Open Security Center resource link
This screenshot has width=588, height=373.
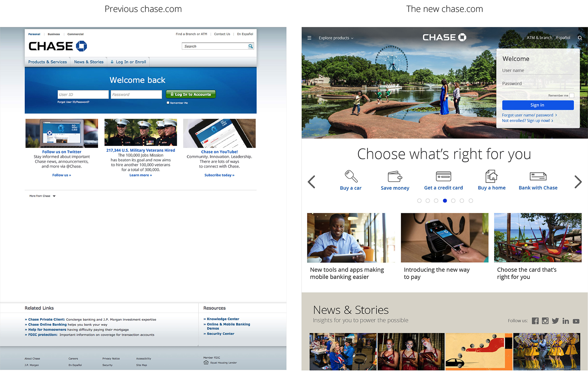[220, 334]
